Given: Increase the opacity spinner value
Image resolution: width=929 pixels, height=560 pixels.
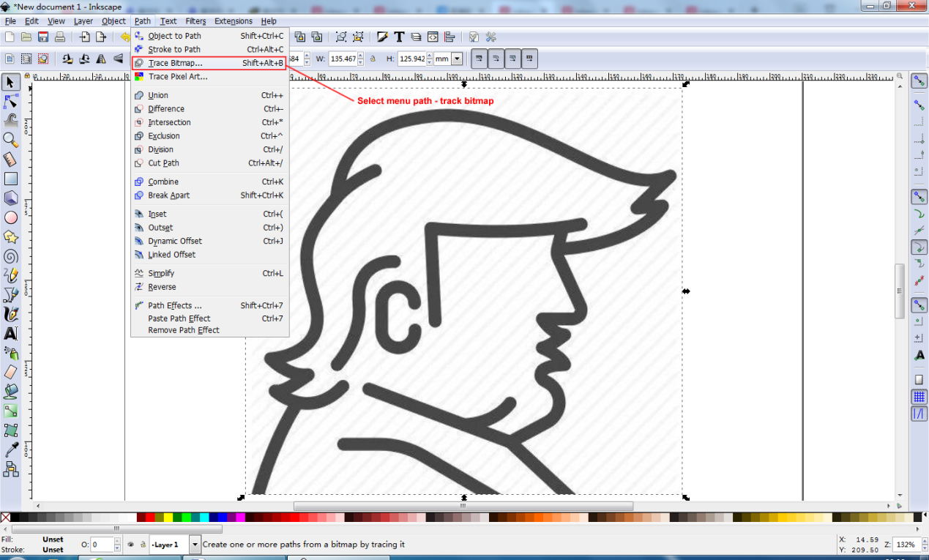Looking at the screenshot, I should (x=116, y=541).
